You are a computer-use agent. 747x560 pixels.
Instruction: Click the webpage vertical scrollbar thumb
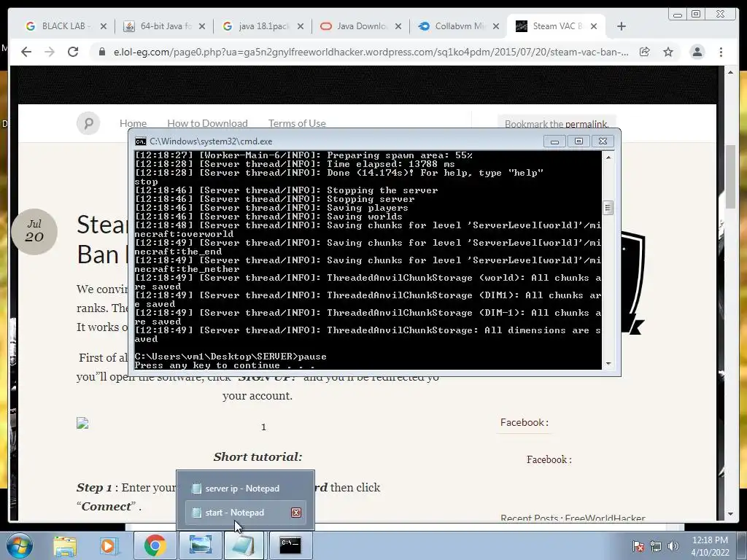pos(730,176)
